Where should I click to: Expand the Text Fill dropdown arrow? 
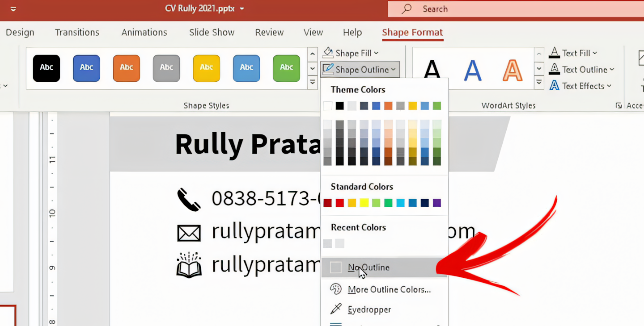(x=595, y=53)
